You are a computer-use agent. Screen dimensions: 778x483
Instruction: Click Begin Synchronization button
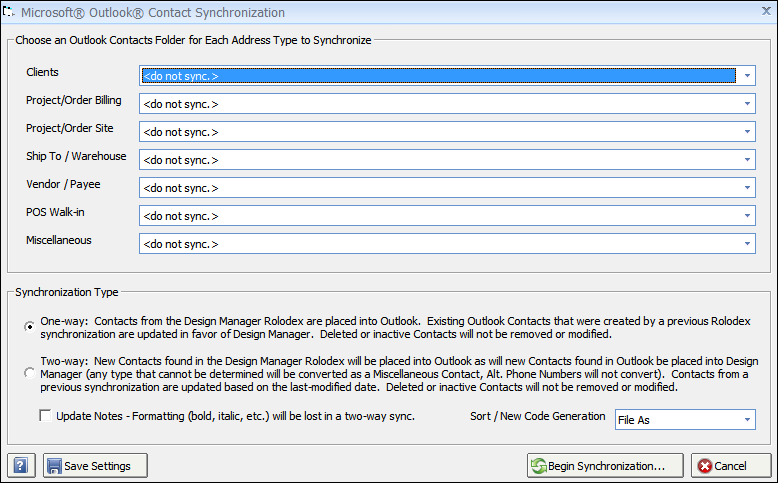605,466
